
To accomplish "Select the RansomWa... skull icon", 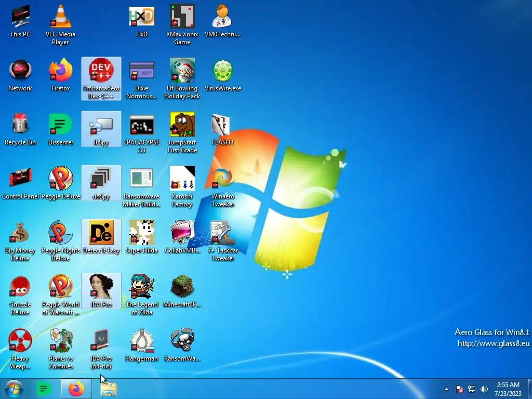I will coord(182,345).
